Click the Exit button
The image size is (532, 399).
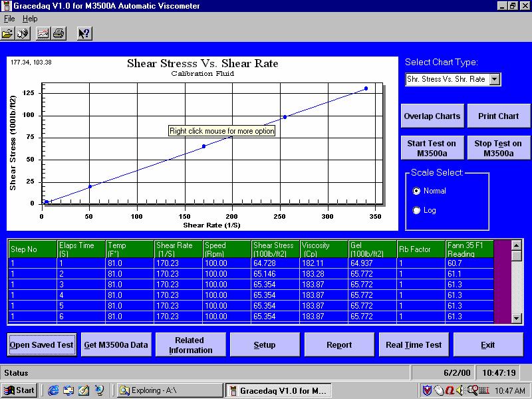[488, 344]
